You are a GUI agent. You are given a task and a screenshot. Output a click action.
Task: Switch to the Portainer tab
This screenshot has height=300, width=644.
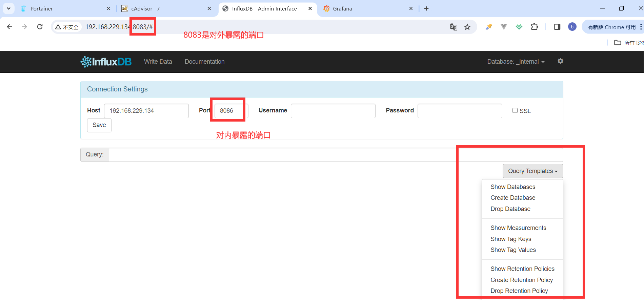[x=65, y=8]
